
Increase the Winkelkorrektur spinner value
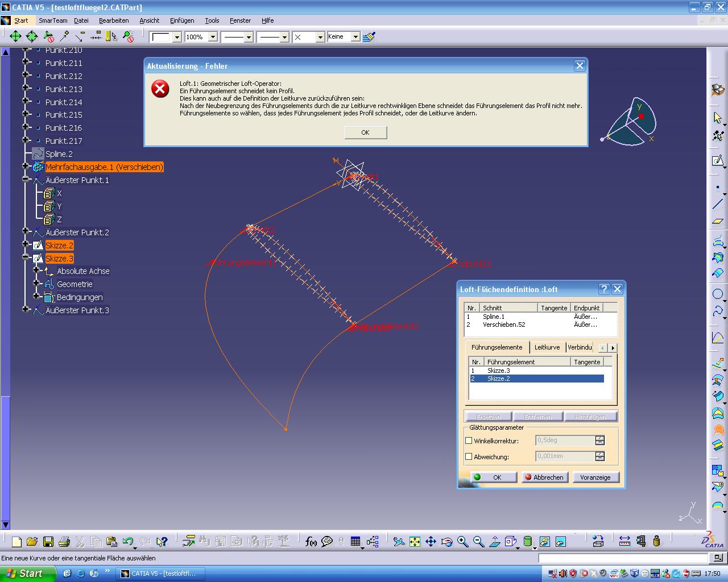tap(600, 438)
